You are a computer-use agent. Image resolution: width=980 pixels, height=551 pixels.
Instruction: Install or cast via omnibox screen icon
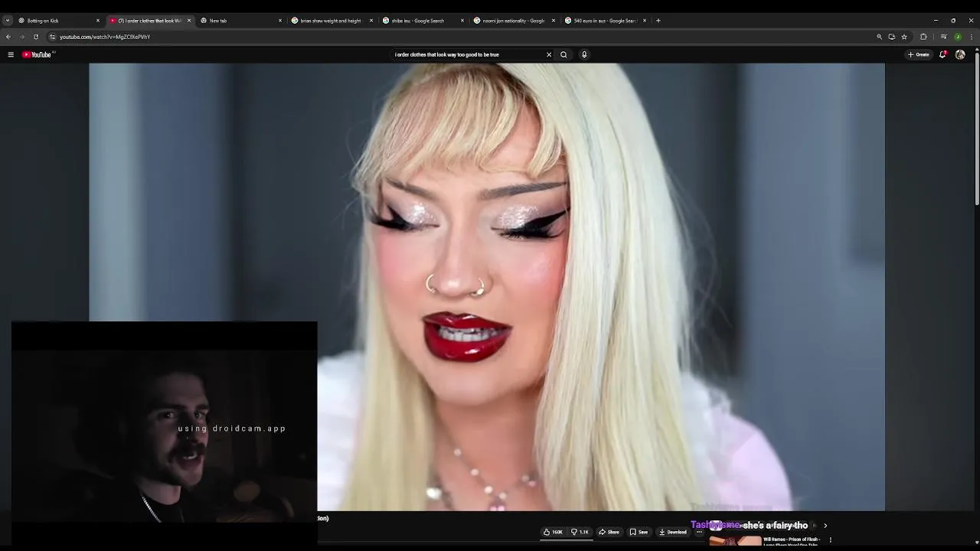(891, 37)
